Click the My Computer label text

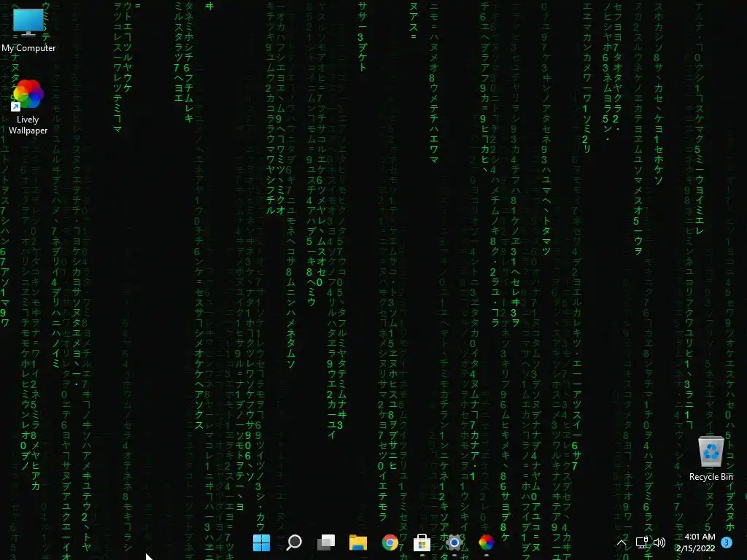28,48
